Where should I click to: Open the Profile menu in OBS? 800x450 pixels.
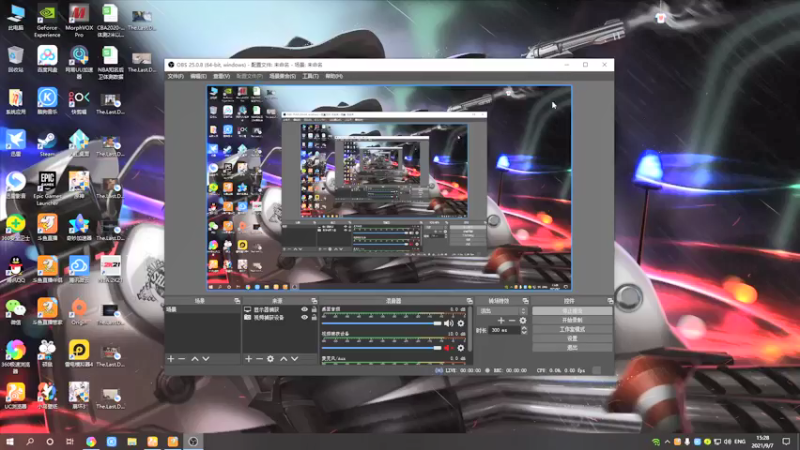click(249, 76)
